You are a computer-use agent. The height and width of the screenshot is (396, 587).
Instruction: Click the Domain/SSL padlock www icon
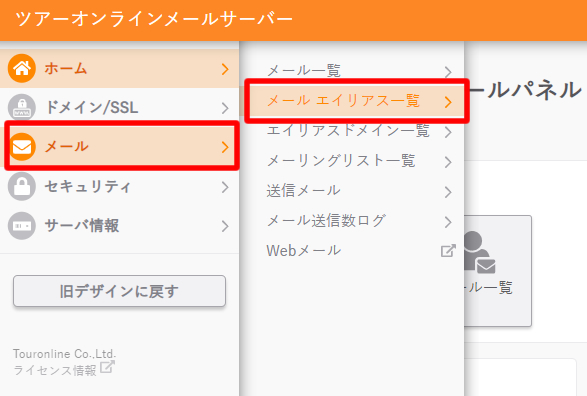[x=22, y=107]
